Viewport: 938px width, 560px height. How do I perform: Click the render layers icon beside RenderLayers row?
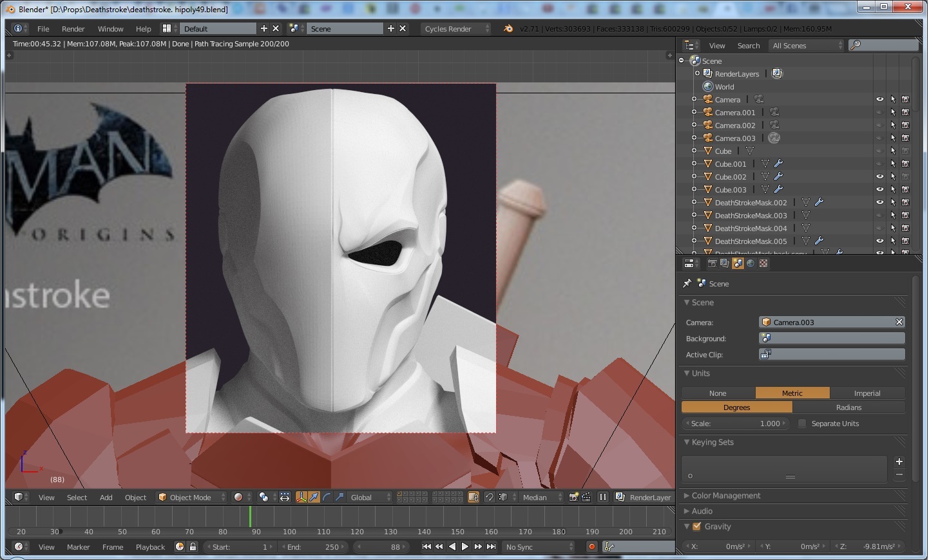point(778,73)
